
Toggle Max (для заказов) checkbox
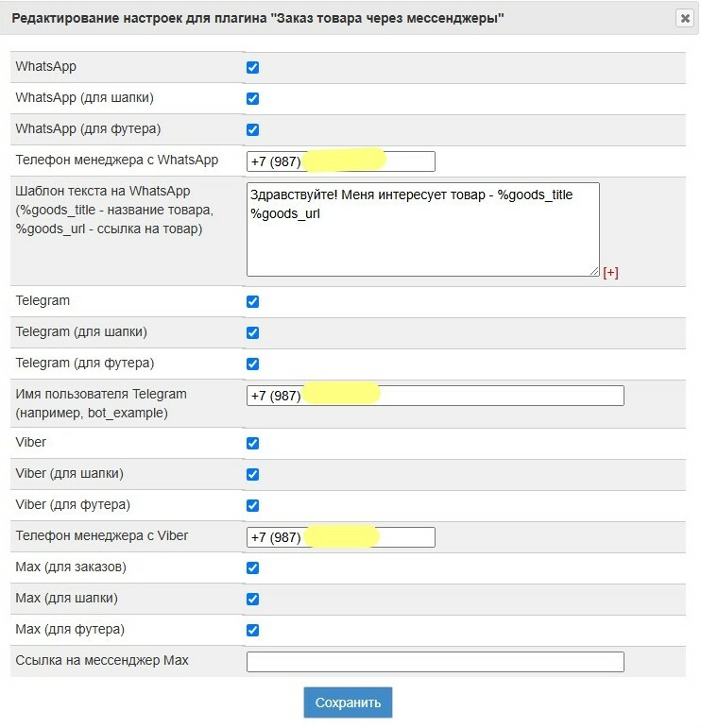[x=252, y=568]
